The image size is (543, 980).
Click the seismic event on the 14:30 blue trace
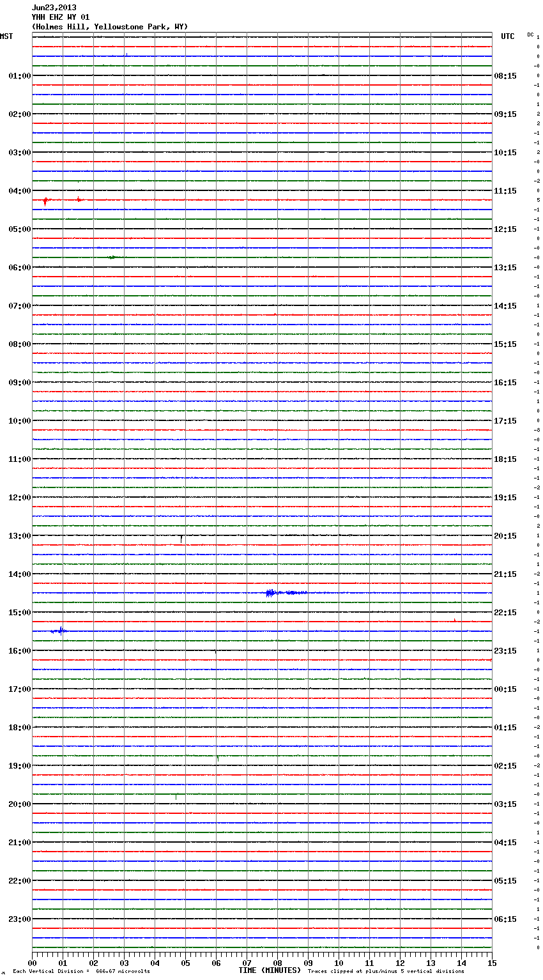click(x=287, y=593)
